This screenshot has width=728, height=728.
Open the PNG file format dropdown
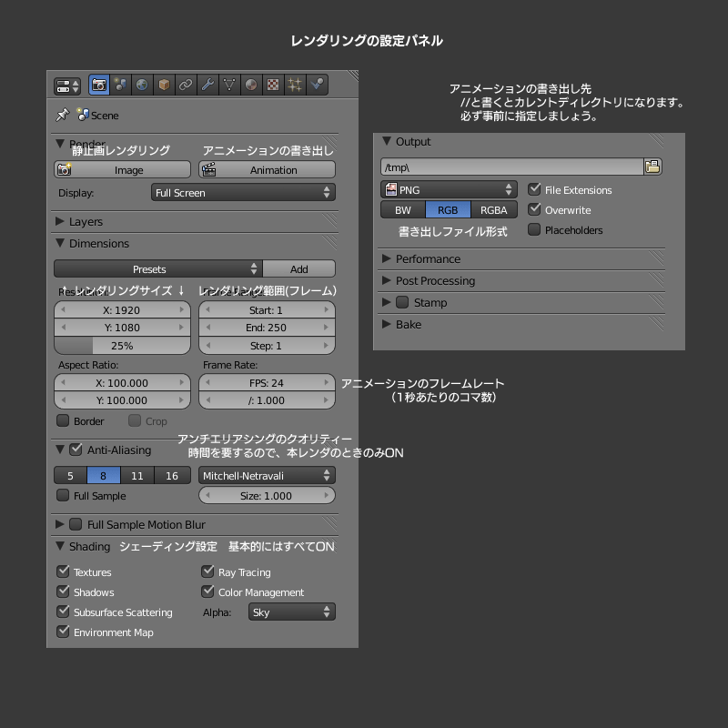pyautogui.click(x=449, y=190)
